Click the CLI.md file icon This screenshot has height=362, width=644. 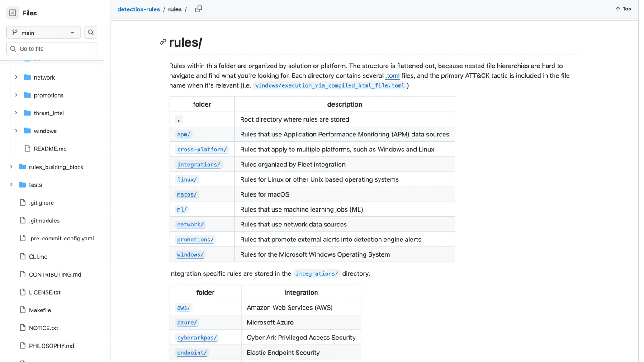tap(23, 256)
